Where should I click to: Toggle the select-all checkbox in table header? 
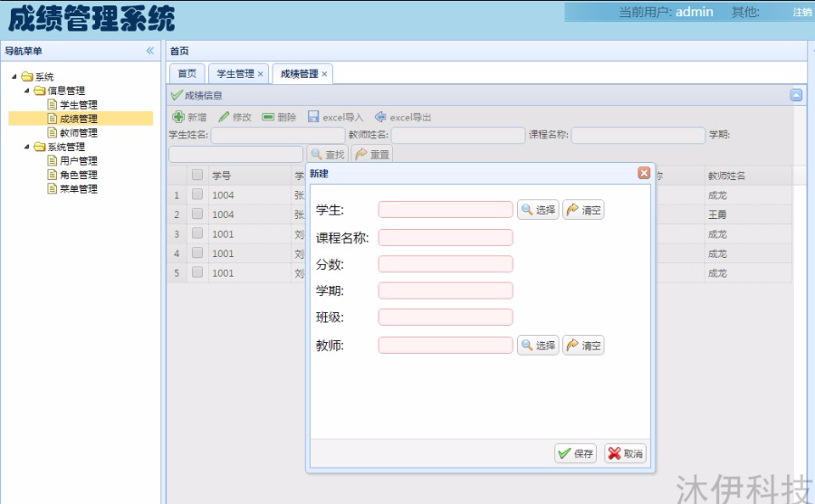point(197,175)
